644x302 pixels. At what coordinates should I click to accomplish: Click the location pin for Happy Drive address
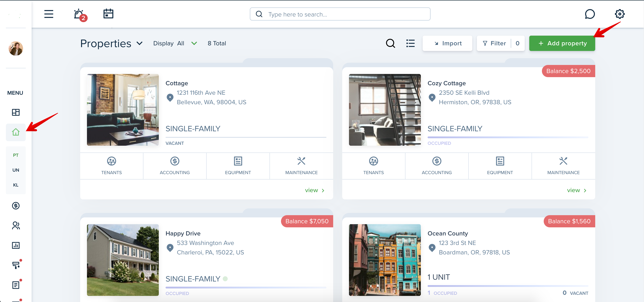170,248
